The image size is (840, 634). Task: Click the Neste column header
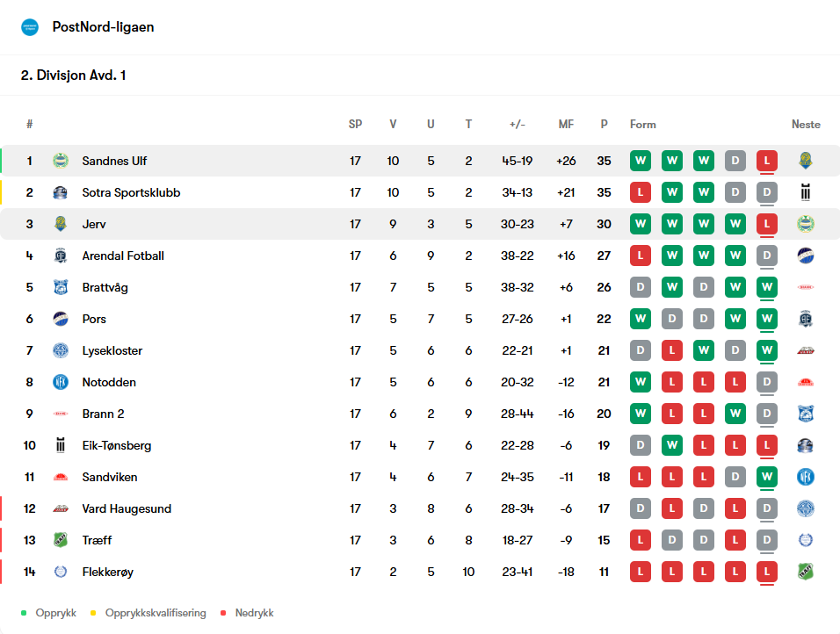(805, 125)
